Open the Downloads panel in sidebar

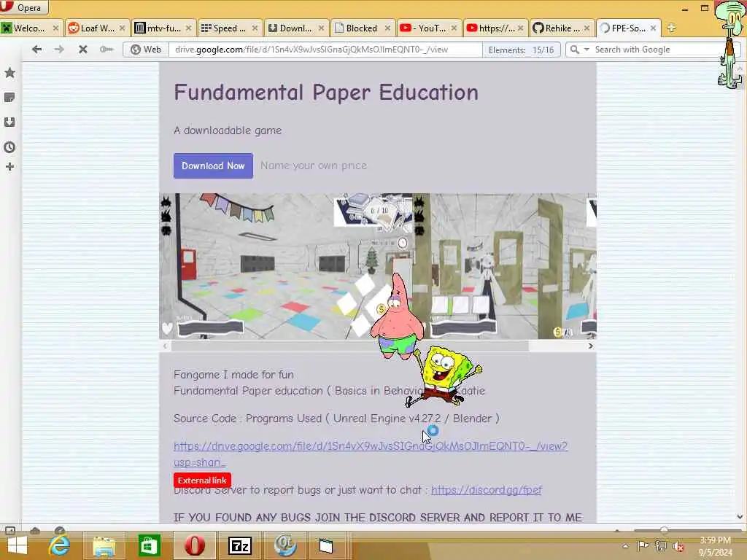[9, 122]
